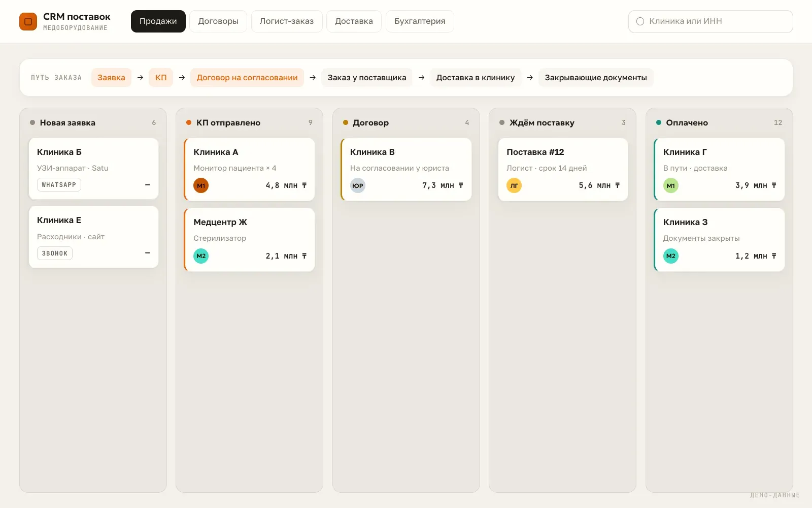The width and height of the screenshot is (812, 508).
Task: Click the ЛГ avatar on Поставка #12 card
Action: click(x=514, y=185)
